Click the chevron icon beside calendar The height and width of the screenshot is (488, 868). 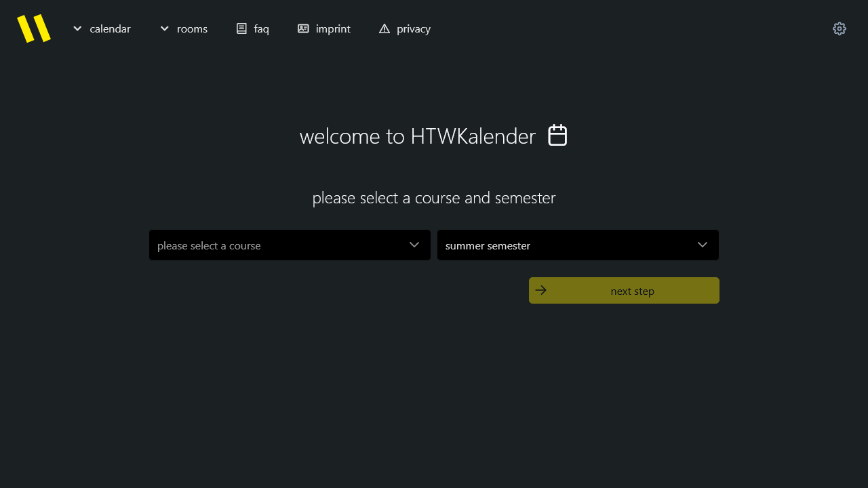(x=78, y=28)
